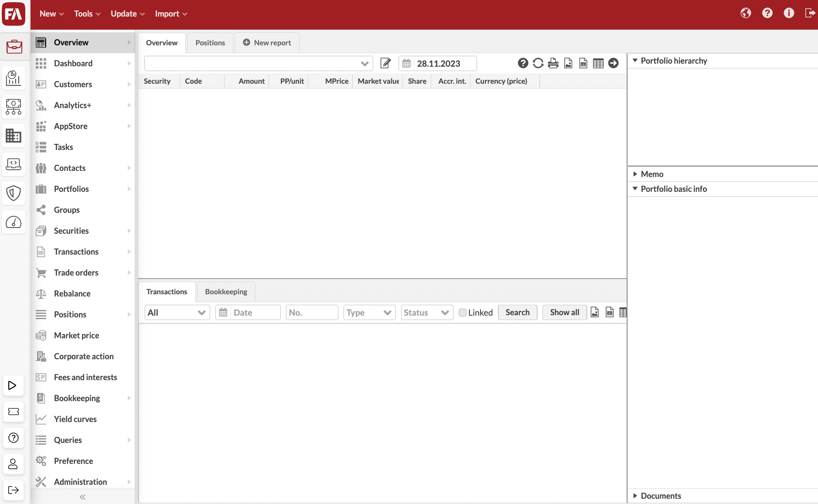Viewport: 818px width, 504px height.
Task: Click the No. input field
Action: tap(312, 313)
